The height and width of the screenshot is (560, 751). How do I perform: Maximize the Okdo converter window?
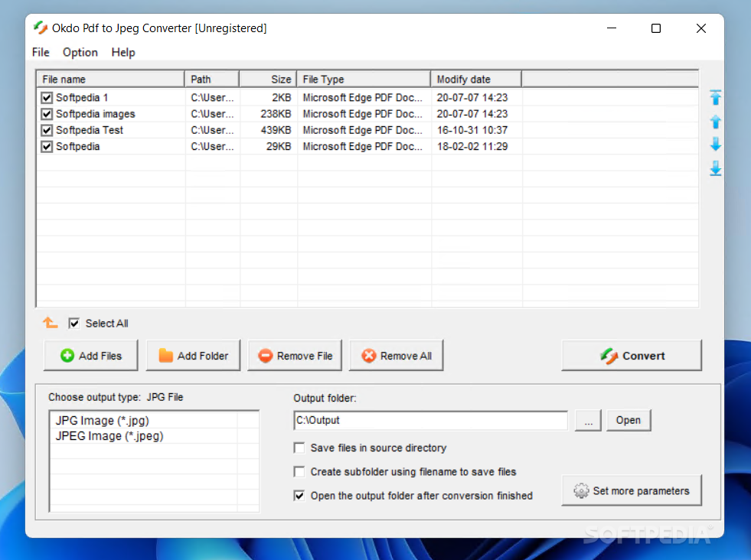(656, 28)
